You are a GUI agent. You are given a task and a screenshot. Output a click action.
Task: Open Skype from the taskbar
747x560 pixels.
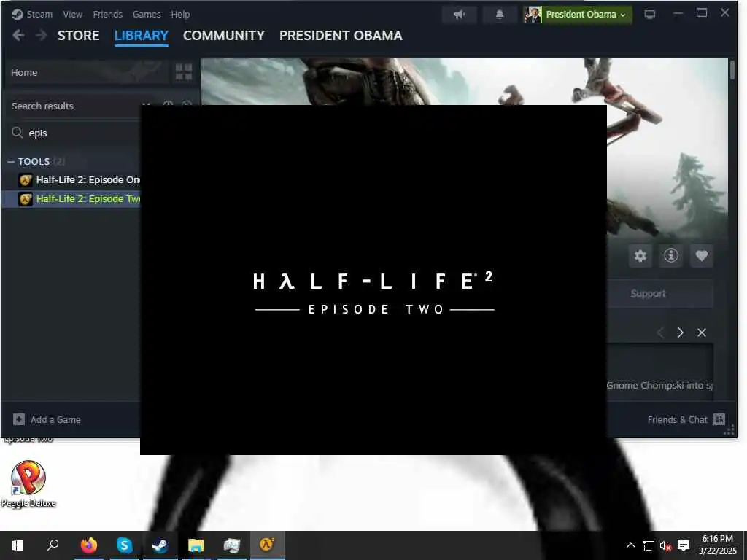tap(124, 545)
